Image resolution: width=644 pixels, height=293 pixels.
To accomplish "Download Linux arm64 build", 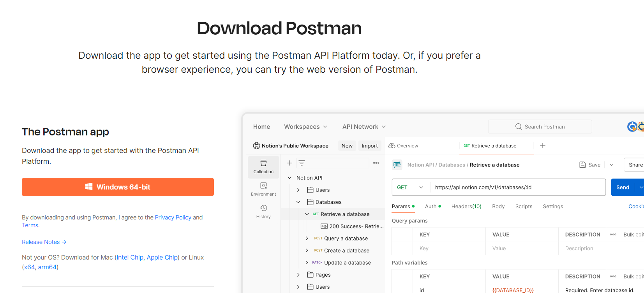I will point(47,267).
